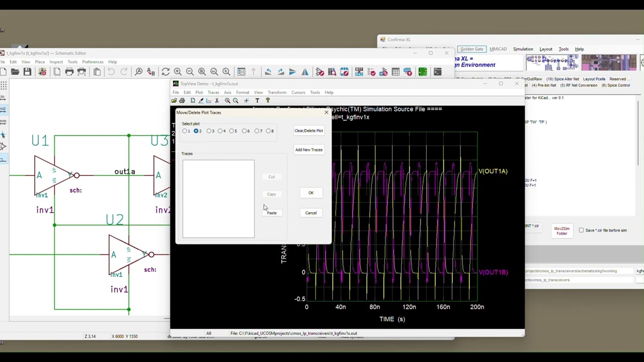Generate bill of materials icon
The height and width of the screenshot is (362, 644).
pos(408,72)
